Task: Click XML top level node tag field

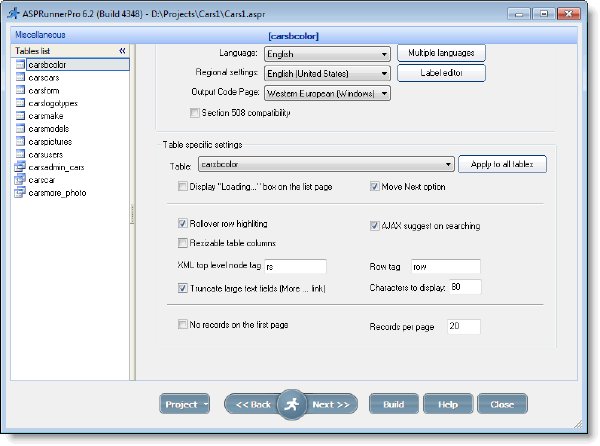Action: click(x=295, y=266)
